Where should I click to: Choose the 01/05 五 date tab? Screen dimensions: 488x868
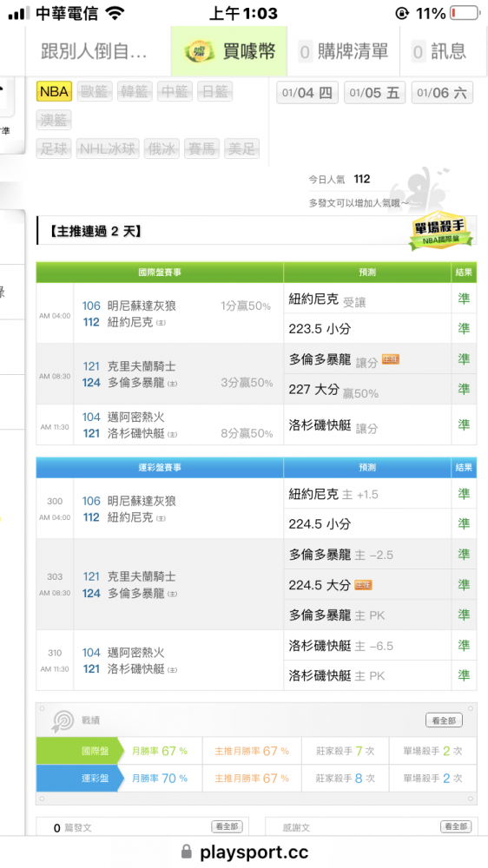[x=375, y=93]
